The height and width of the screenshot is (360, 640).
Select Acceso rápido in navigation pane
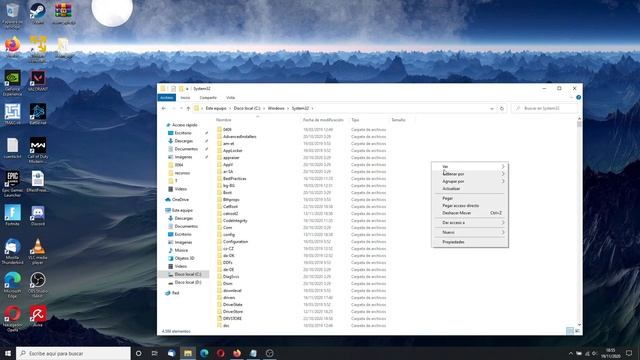[184, 125]
